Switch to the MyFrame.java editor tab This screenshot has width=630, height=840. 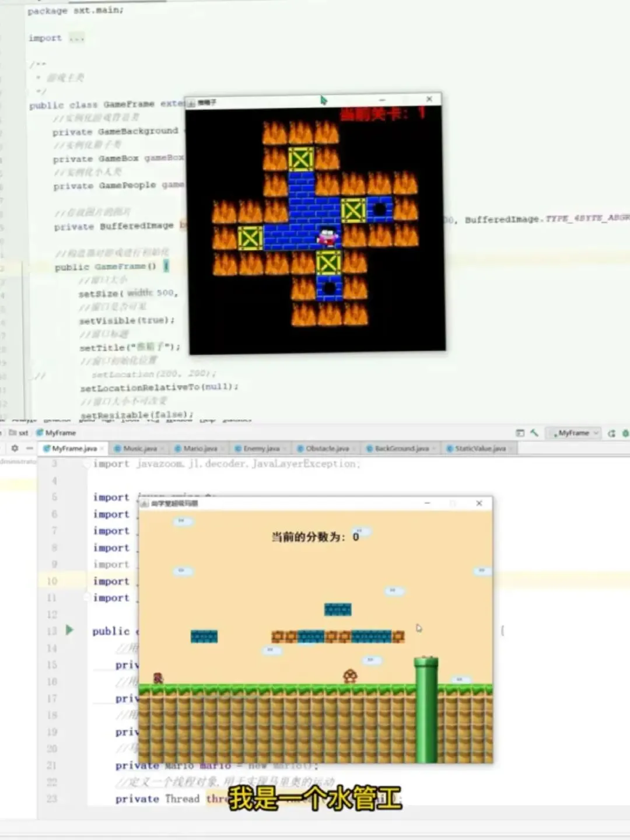pyautogui.click(x=73, y=449)
